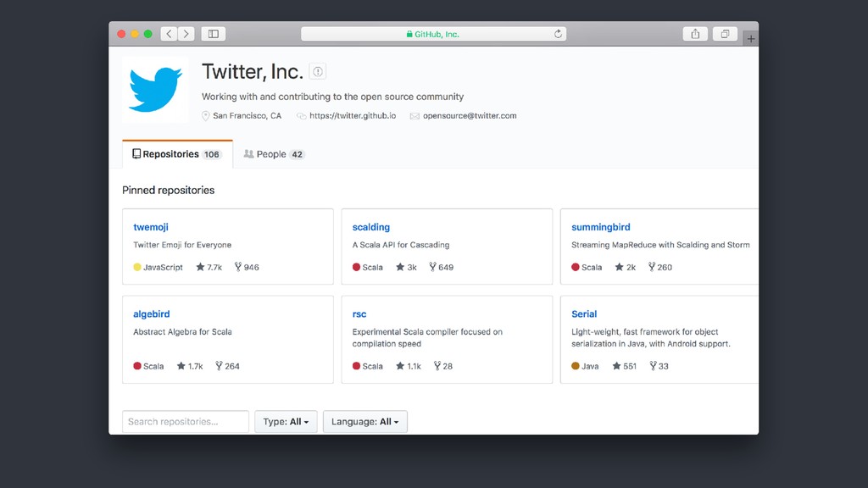Open the Type: All dropdown
The height and width of the screenshot is (488, 868).
click(286, 422)
